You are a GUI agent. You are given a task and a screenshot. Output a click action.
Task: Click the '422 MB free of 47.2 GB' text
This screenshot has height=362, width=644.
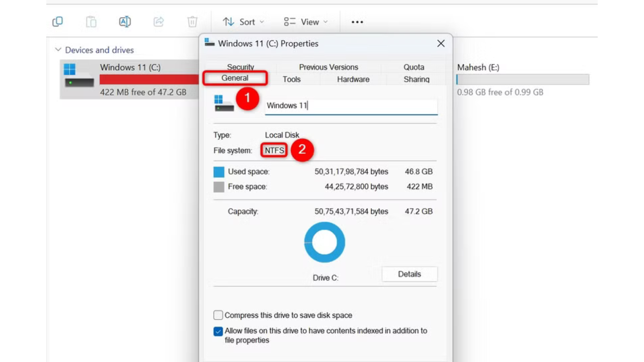coord(143,92)
